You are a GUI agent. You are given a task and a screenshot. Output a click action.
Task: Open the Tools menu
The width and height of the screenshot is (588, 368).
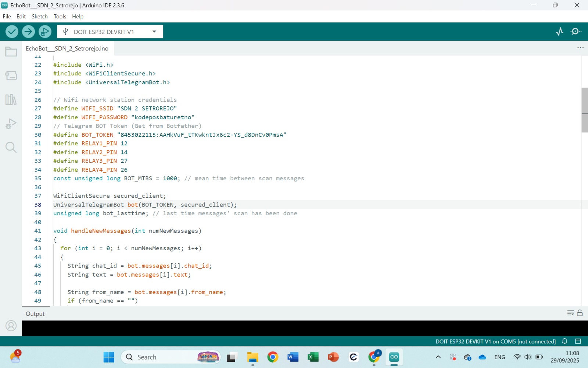[60, 17]
